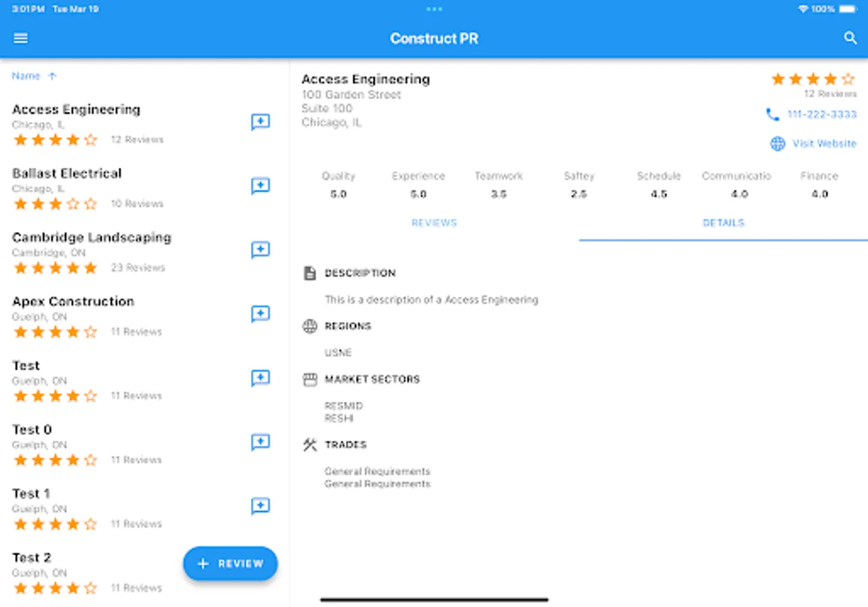
Task: Click the document icon next to DESCRIPTION
Action: tap(310, 273)
